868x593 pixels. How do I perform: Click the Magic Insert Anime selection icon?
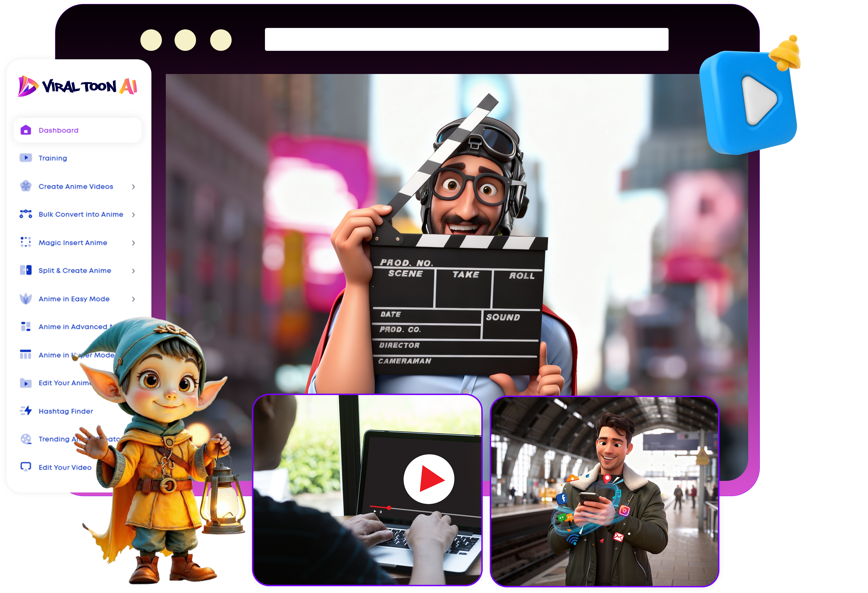(x=26, y=242)
